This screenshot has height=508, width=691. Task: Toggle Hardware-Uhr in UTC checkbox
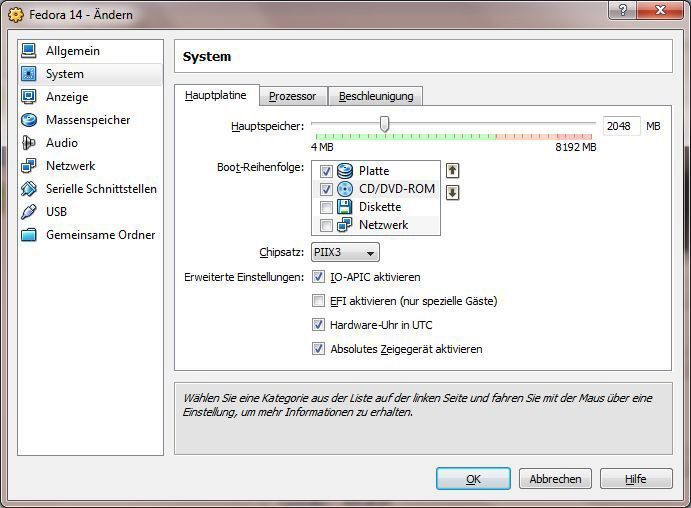tap(318, 325)
